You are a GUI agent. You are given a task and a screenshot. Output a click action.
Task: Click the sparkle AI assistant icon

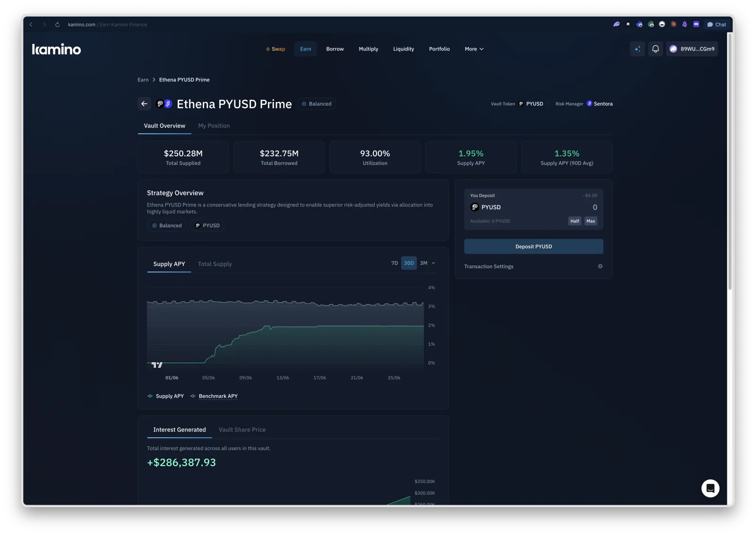(x=637, y=49)
